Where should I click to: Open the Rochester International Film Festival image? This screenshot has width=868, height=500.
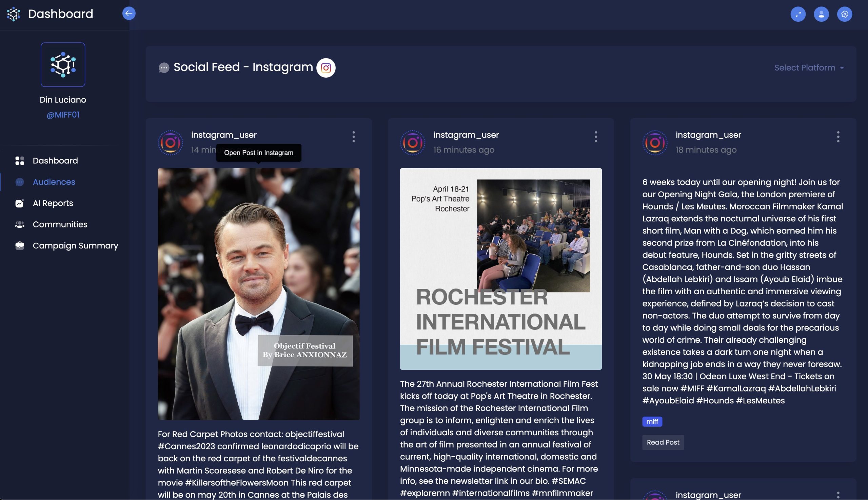click(500, 268)
